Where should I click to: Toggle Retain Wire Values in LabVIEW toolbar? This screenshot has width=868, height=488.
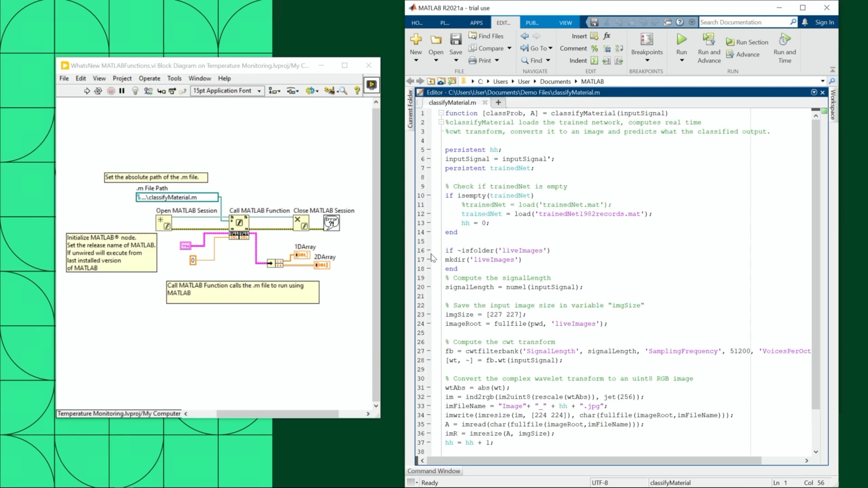(x=148, y=91)
